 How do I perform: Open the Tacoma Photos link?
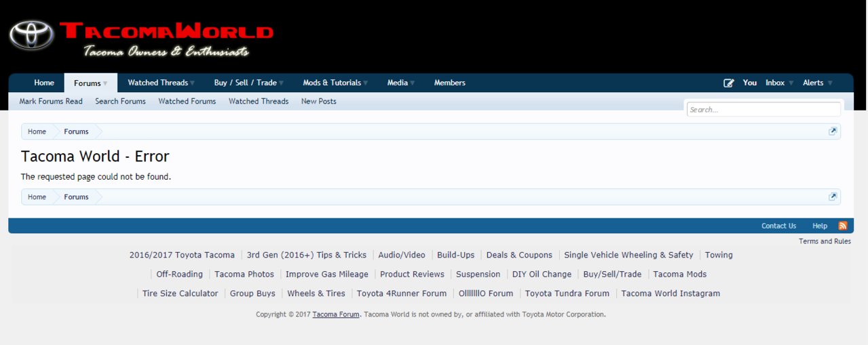tap(244, 274)
